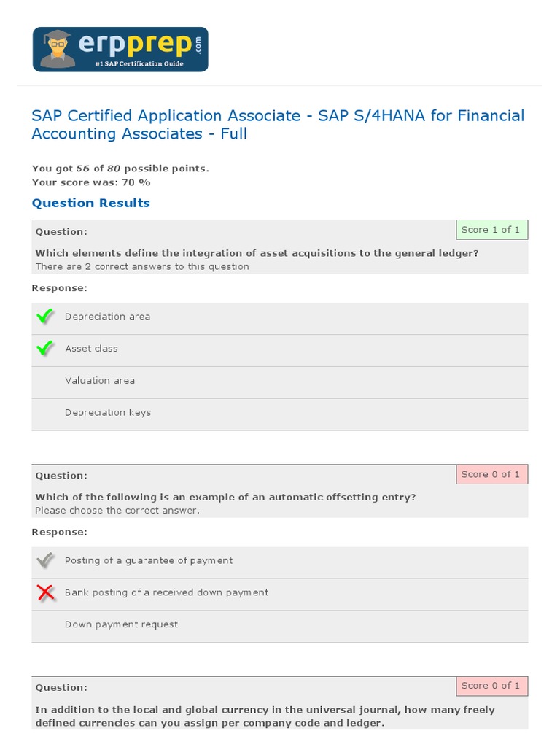Click the 'Your score was: 70 %' text
Screen dimensions: 560x747
[x=91, y=182]
